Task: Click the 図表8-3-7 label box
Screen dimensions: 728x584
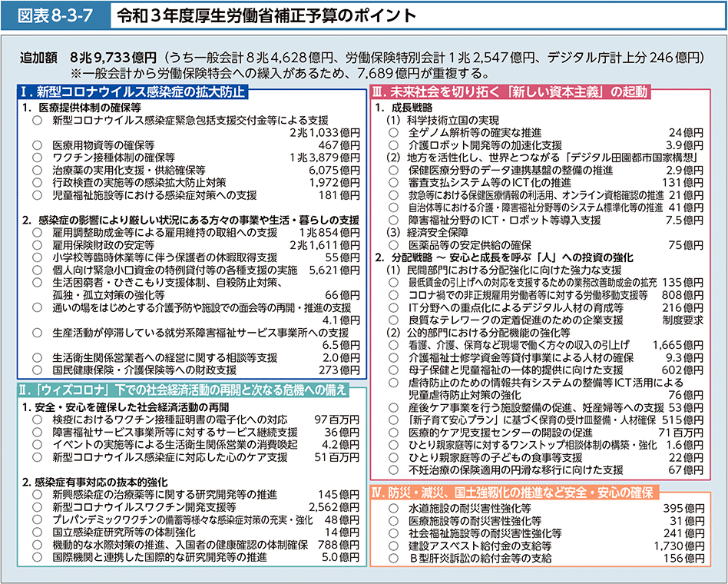Action: coord(52,15)
